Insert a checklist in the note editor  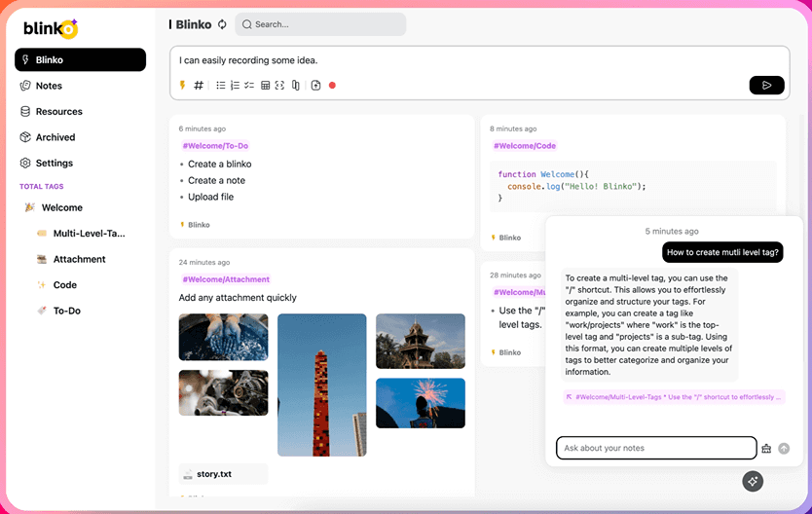249,86
